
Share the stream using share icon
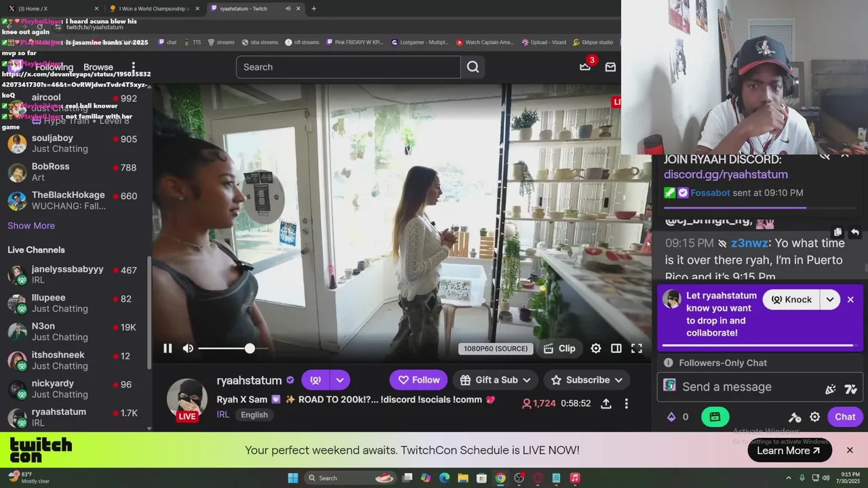point(606,403)
